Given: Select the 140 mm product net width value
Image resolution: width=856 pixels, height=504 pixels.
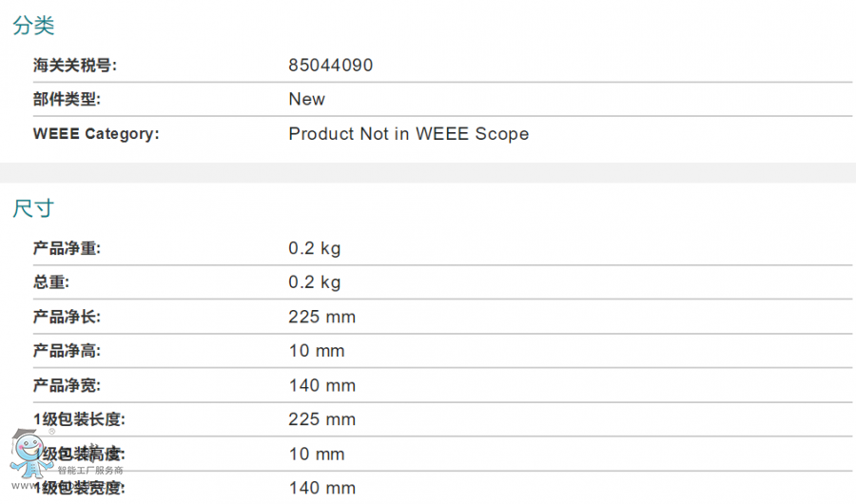Looking at the screenshot, I should click(x=321, y=385).
